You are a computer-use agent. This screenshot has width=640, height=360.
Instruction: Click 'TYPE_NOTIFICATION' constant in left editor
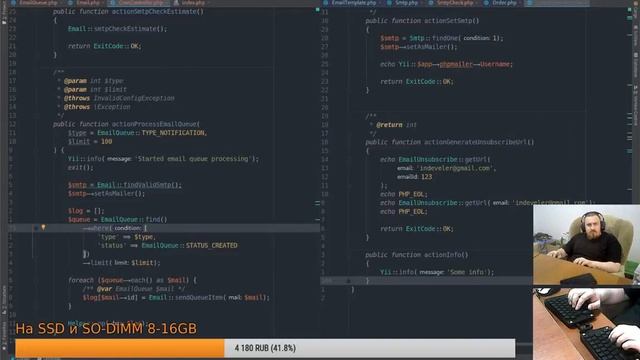pyautogui.click(x=174, y=133)
